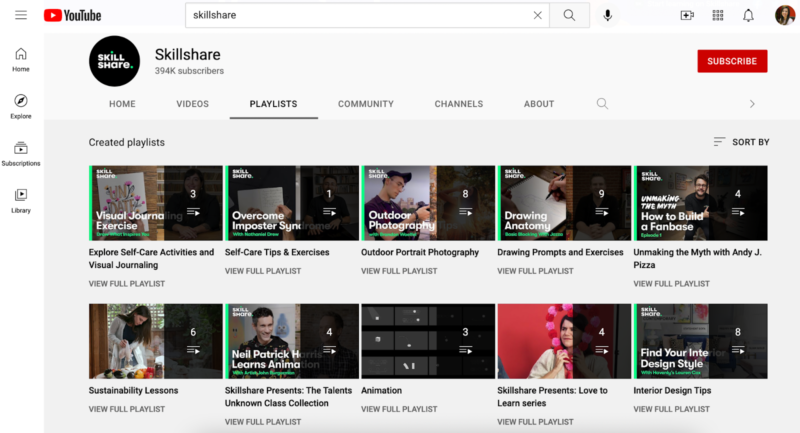Open the create video icon

(x=687, y=15)
